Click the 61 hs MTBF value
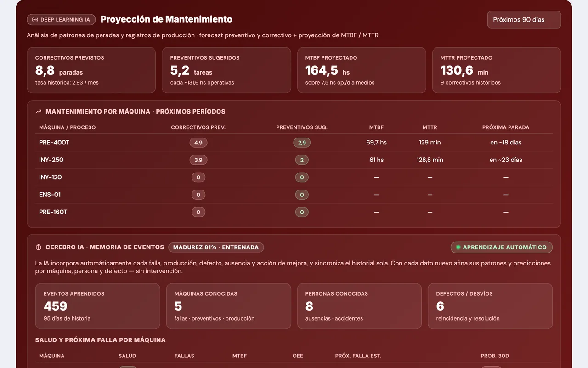 pyautogui.click(x=377, y=160)
